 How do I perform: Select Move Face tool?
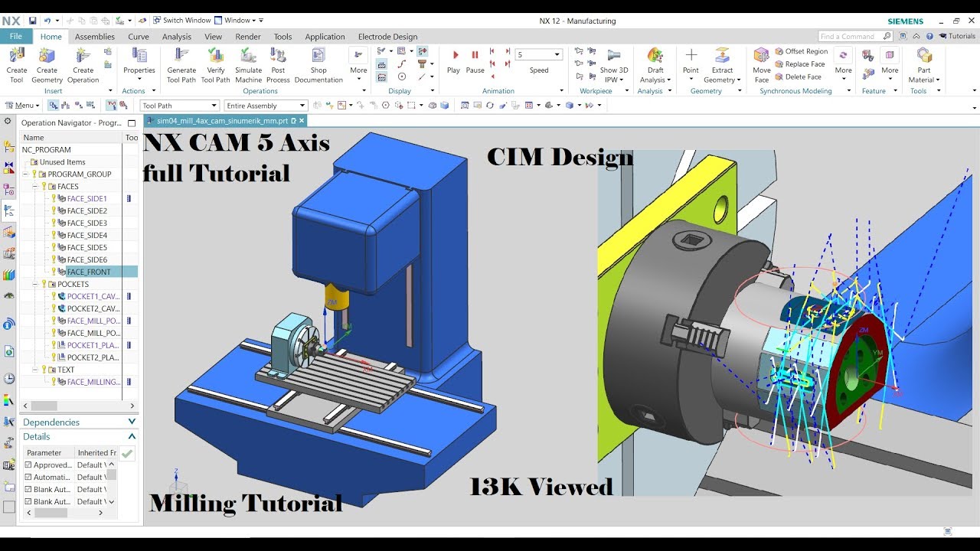pyautogui.click(x=762, y=65)
